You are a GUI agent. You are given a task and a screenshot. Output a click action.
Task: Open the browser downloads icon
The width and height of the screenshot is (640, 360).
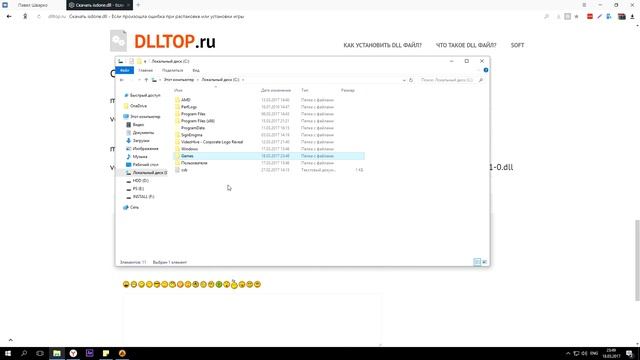point(632,16)
